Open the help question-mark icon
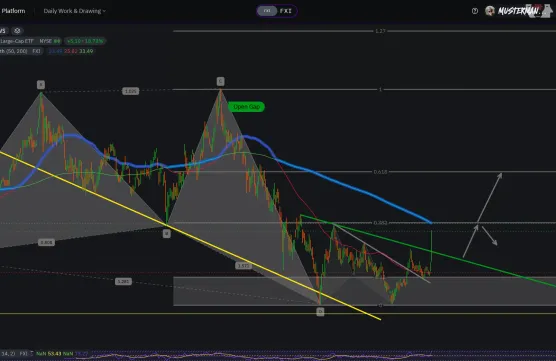Screen dimensions: 556x361 pos(475,11)
